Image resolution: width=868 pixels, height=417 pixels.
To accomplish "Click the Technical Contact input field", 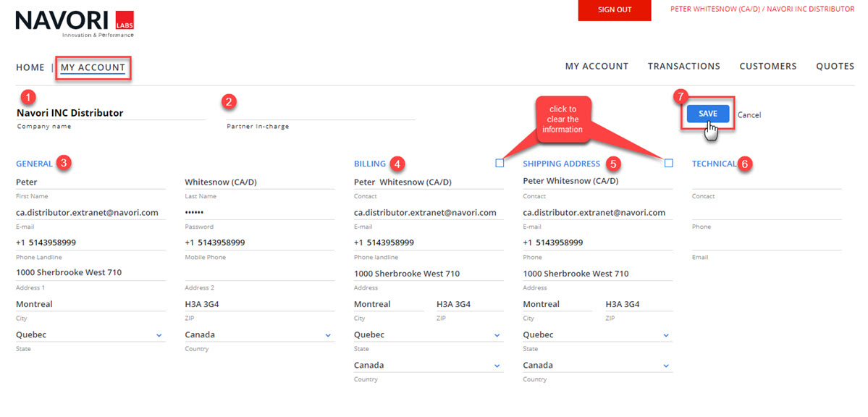I will 766,182.
